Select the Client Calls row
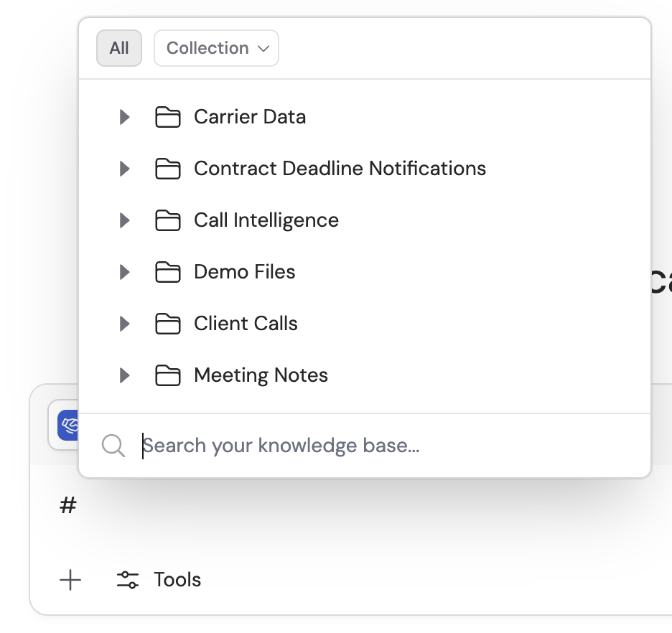Viewport: 672px width, 633px height. point(245,324)
